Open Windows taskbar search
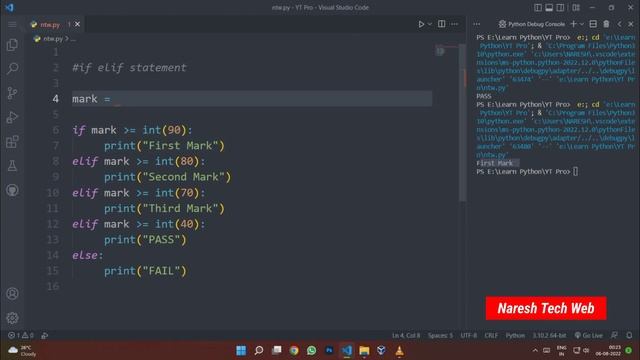The width and height of the screenshot is (640, 360). click(x=259, y=350)
